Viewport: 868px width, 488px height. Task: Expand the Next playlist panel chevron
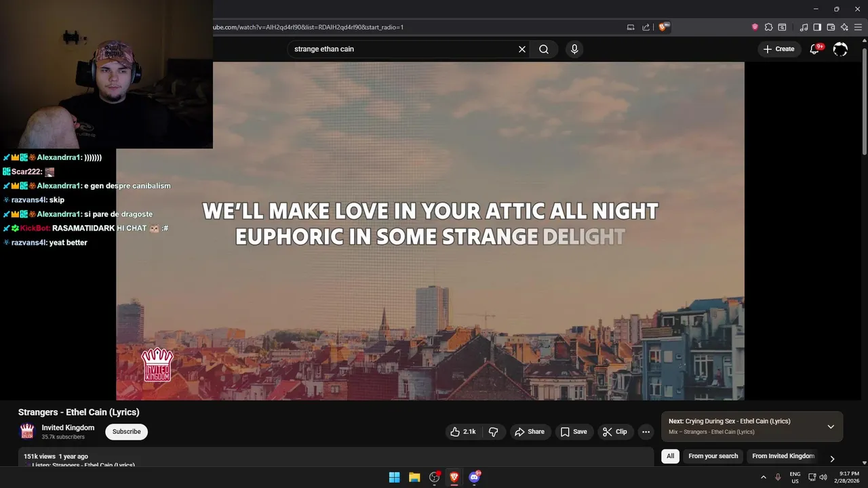coord(831,426)
